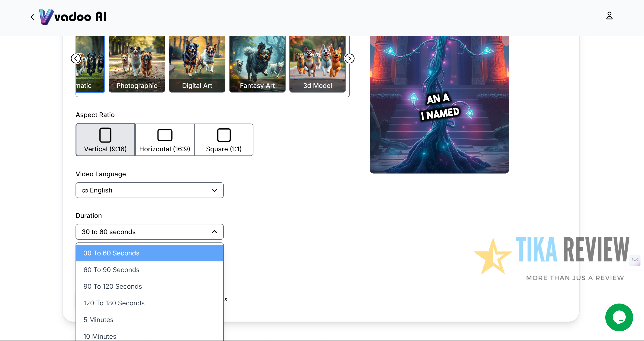
Task: Show more styles with the right carousel arrow
Action: click(x=349, y=59)
